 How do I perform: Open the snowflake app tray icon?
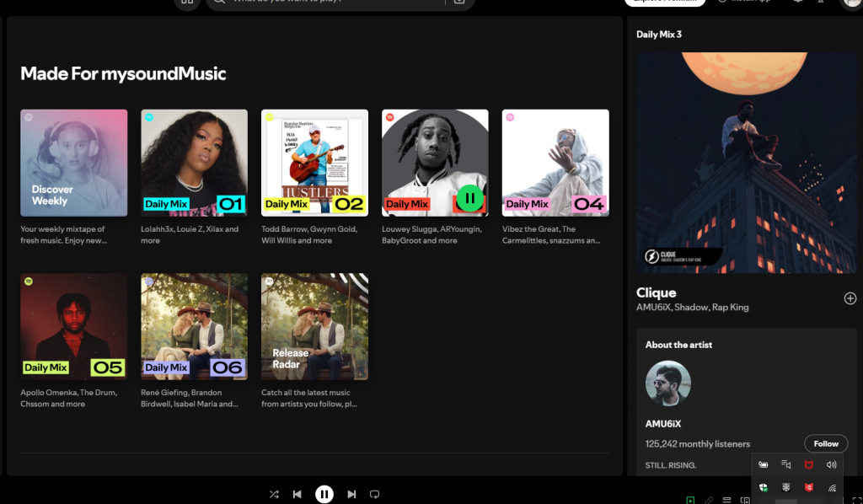[x=786, y=487]
